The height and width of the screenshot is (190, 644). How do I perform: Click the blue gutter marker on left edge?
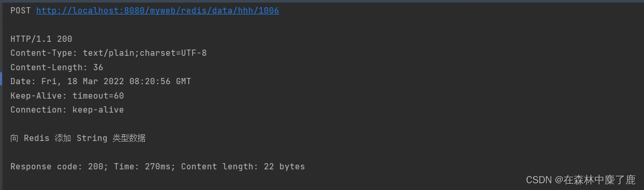click(2, 79)
